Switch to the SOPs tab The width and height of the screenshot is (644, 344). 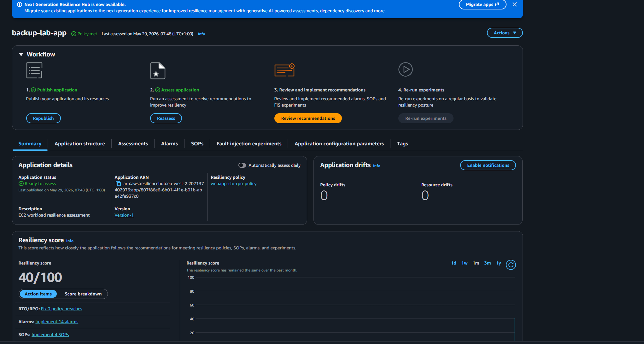point(197,143)
